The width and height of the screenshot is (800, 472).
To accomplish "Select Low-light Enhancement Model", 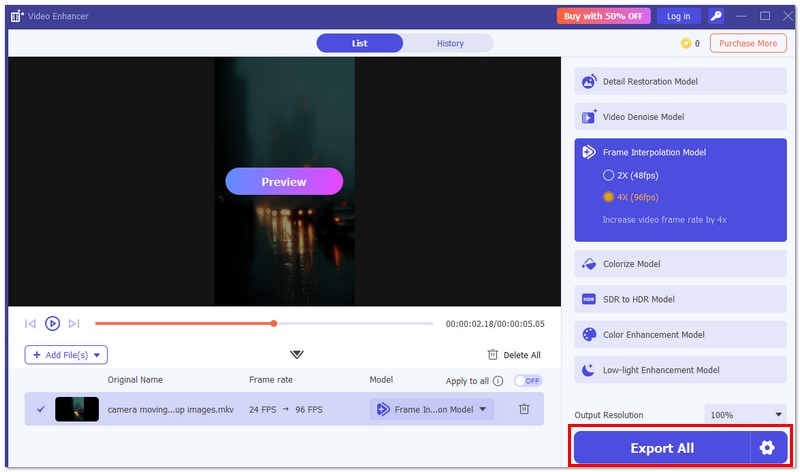I will [x=680, y=370].
